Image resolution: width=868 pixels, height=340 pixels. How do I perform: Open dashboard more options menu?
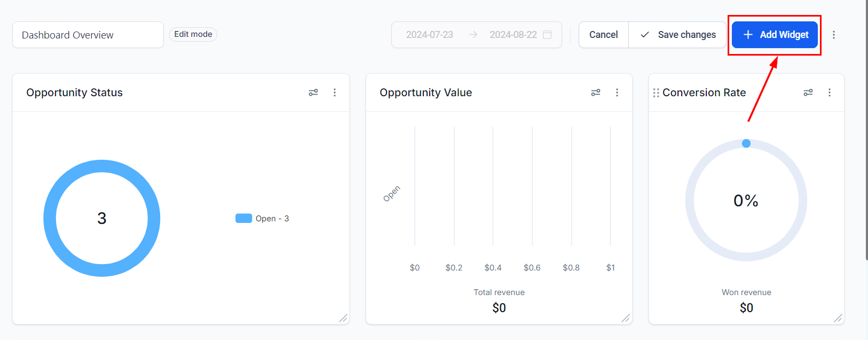click(x=834, y=35)
